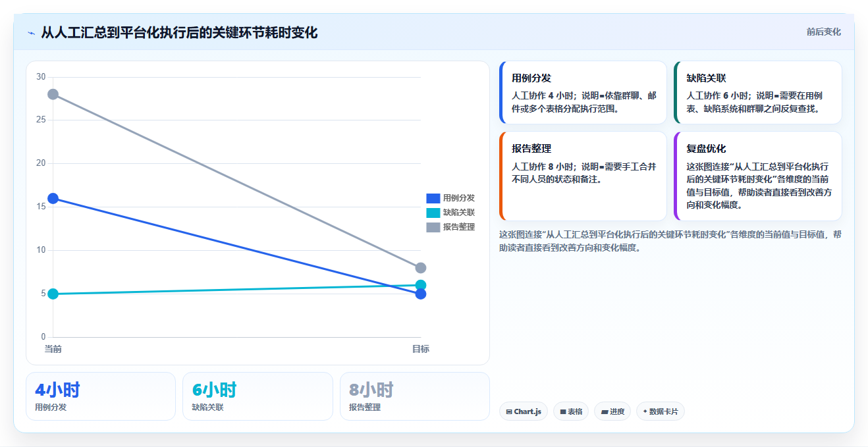Click the icon in the 进度 chip
Image resolution: width=868 pixels, height=447 pixels.
605,411
